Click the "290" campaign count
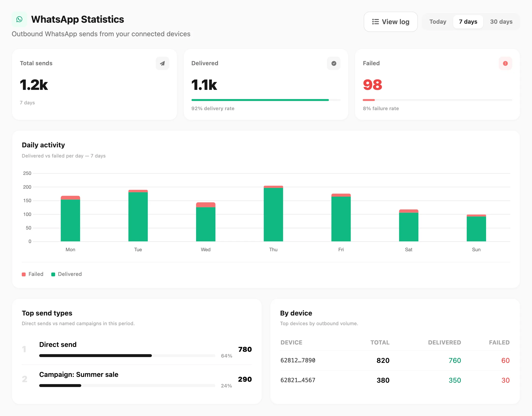Screen dimensions: 532x416 pyautogui.click(x=245, y=379)
